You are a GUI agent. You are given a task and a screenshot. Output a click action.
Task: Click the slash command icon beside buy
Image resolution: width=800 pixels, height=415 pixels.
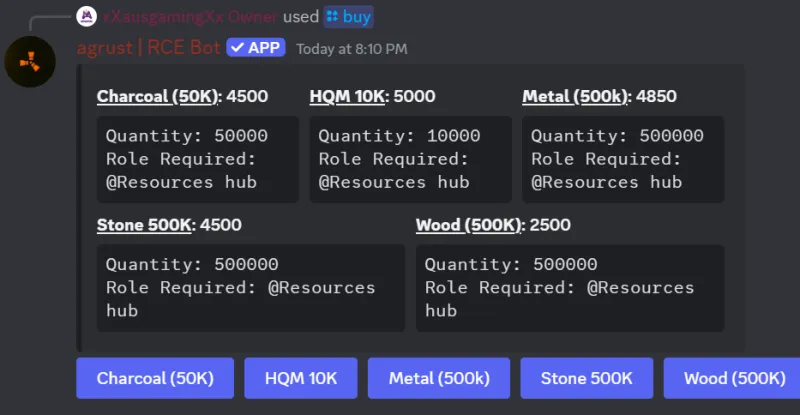pyautogui.click(x=332, y=16)
